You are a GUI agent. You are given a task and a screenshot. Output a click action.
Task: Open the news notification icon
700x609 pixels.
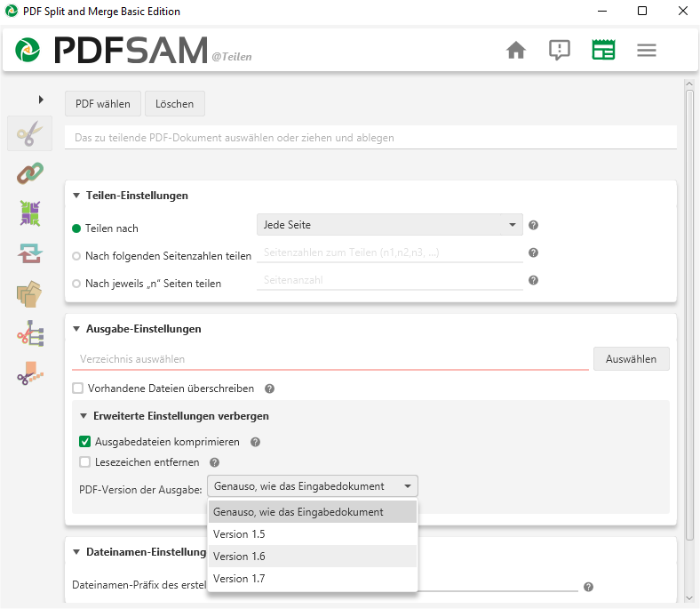(x=559, y=50)
